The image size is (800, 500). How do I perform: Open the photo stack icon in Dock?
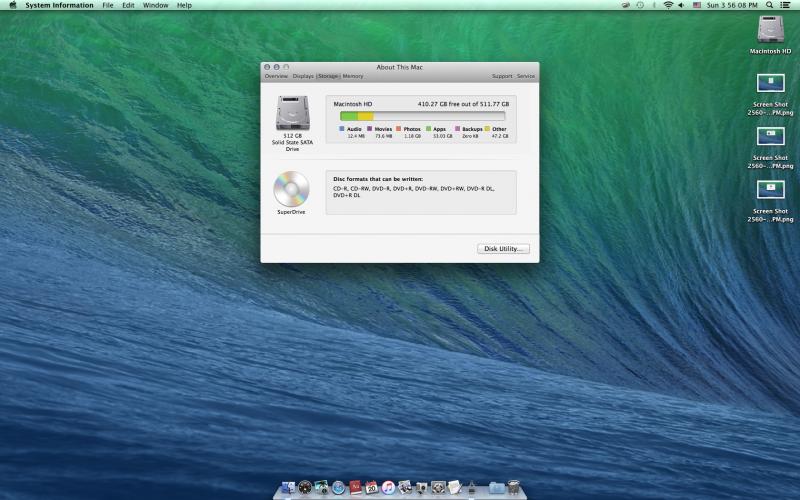(405, 487)
